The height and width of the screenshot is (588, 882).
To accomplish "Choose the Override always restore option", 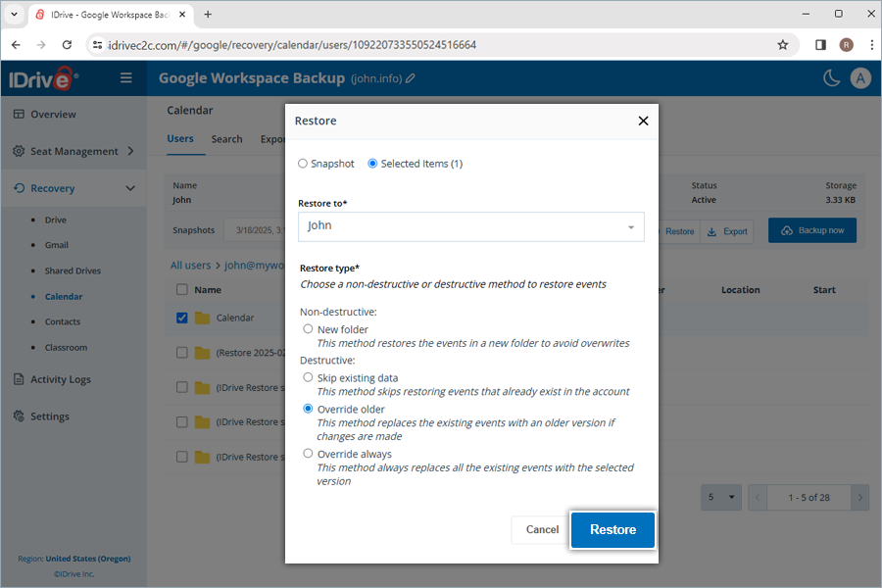I will [x=308, y=454].
